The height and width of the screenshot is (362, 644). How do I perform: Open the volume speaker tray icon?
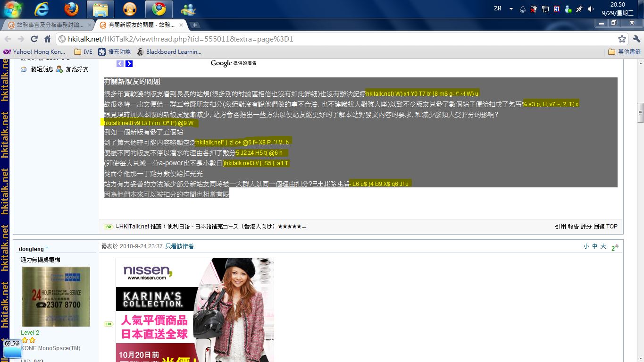pos(591,9)
